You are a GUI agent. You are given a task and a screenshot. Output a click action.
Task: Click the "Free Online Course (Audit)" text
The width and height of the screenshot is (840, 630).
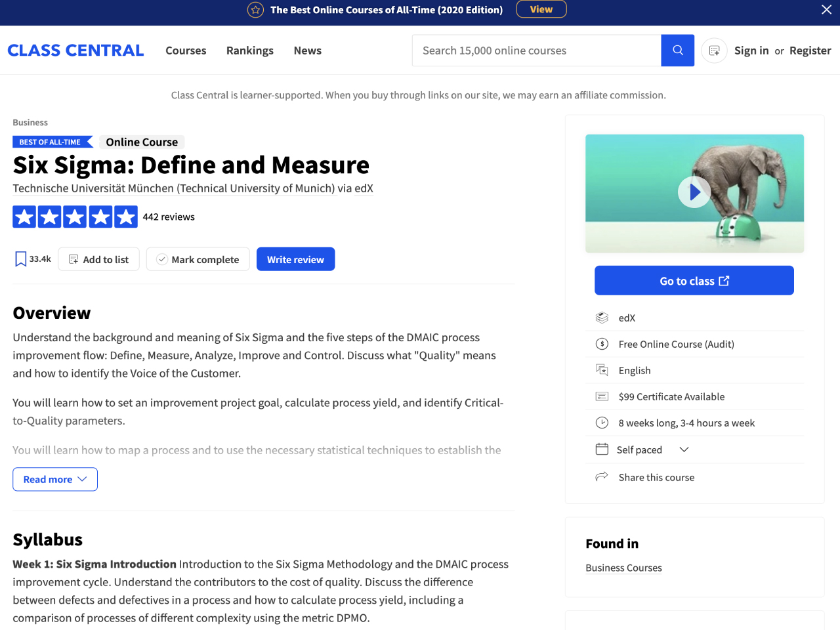[x=676, y=344]
